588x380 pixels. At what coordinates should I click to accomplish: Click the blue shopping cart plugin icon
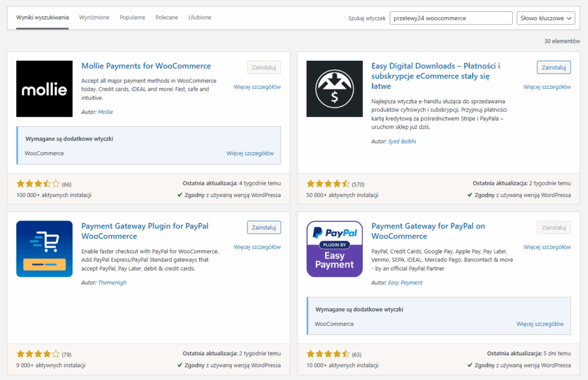tap(44, 249)
